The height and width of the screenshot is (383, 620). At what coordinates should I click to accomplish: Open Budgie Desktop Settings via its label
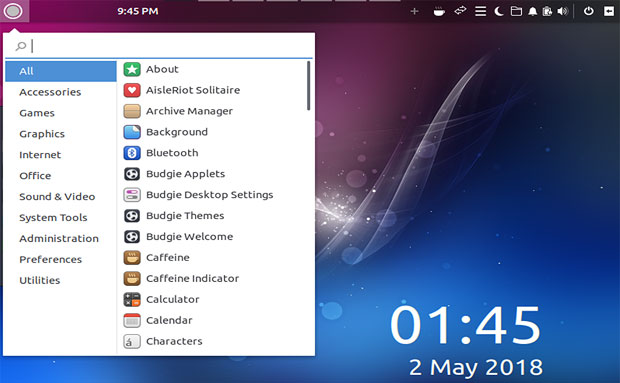210,195
